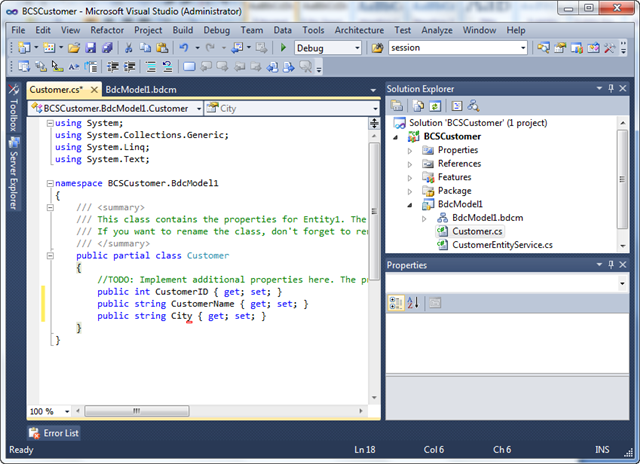Click the Save All toolbar icon
The width and height of the screenshot is (640, 464).
tap(106, 48)
